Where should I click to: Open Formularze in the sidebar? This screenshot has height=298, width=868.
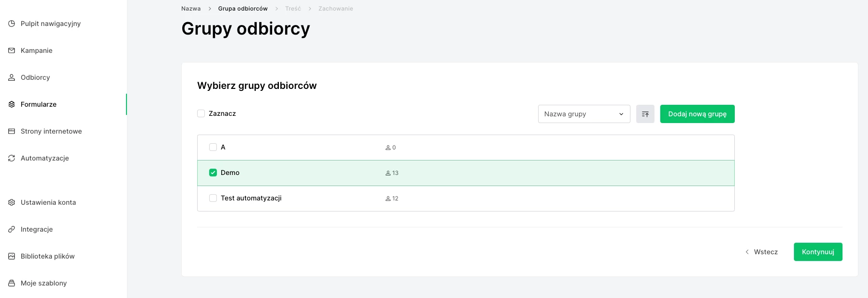[x=38, y=104]
